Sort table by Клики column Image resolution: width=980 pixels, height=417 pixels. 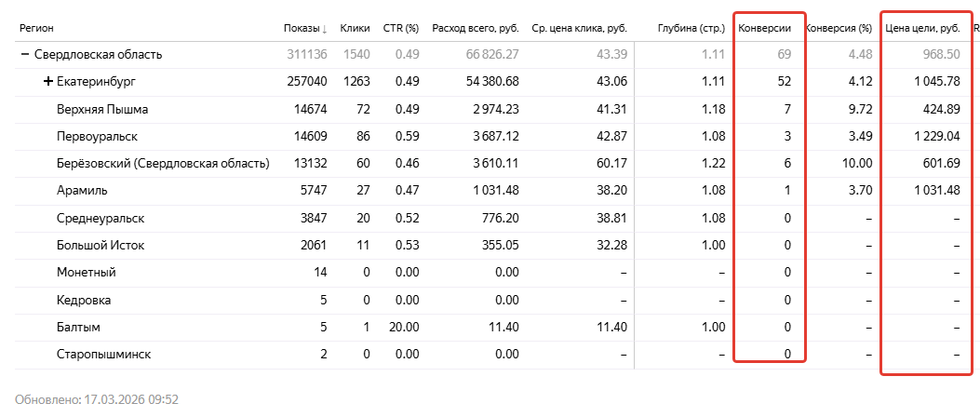pyautogui.click(x=355, y=28)
